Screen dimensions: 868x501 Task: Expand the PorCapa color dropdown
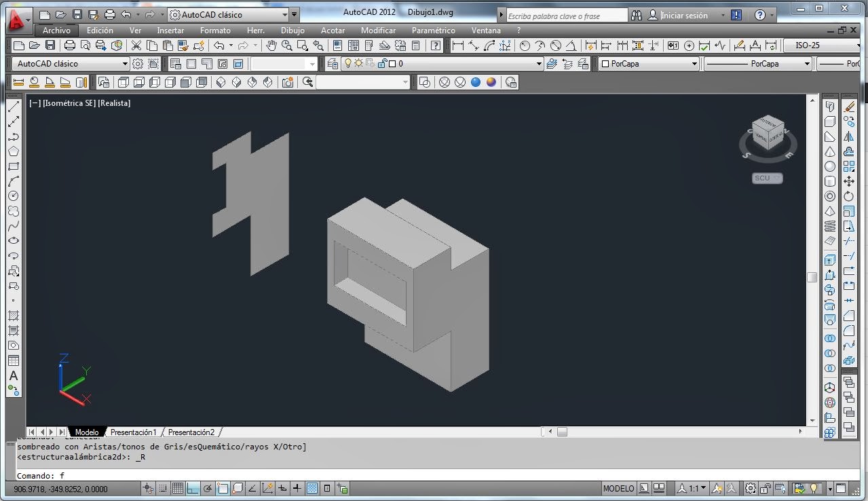pyautogui.click(x=694, y=63)
